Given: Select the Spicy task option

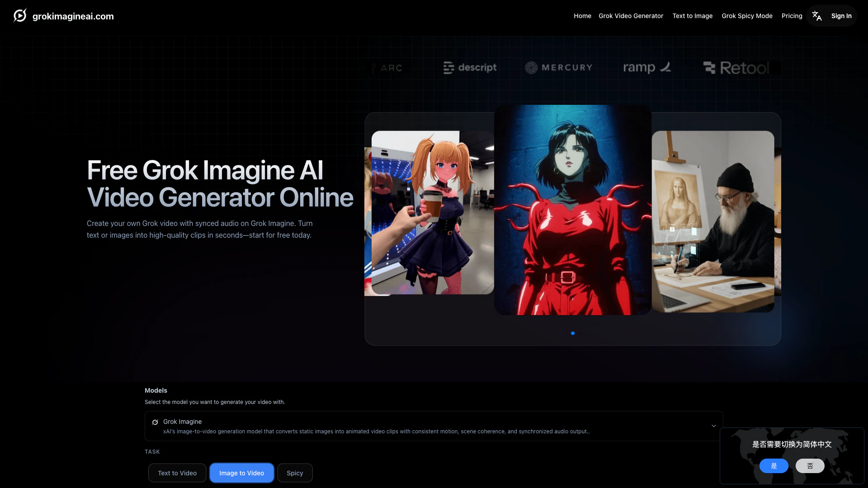Looking at the screenshot, I should point(295,473).
